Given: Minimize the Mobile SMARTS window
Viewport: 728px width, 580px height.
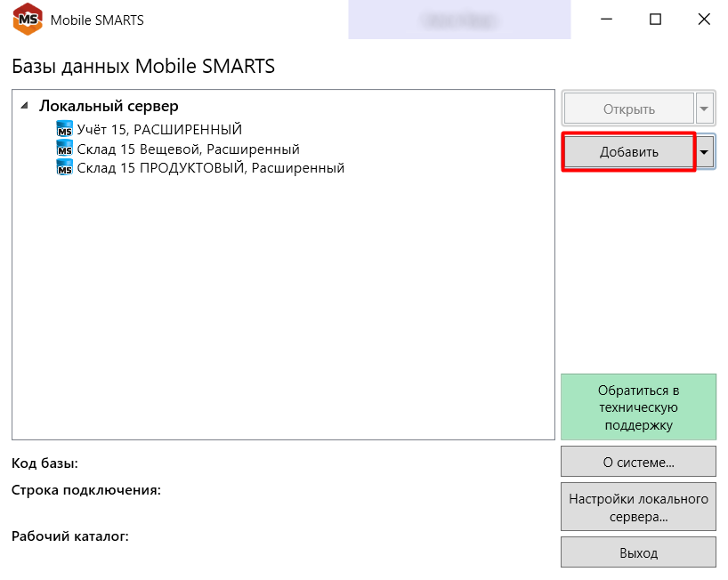Looking at the screenshot, I should point(606,19).
